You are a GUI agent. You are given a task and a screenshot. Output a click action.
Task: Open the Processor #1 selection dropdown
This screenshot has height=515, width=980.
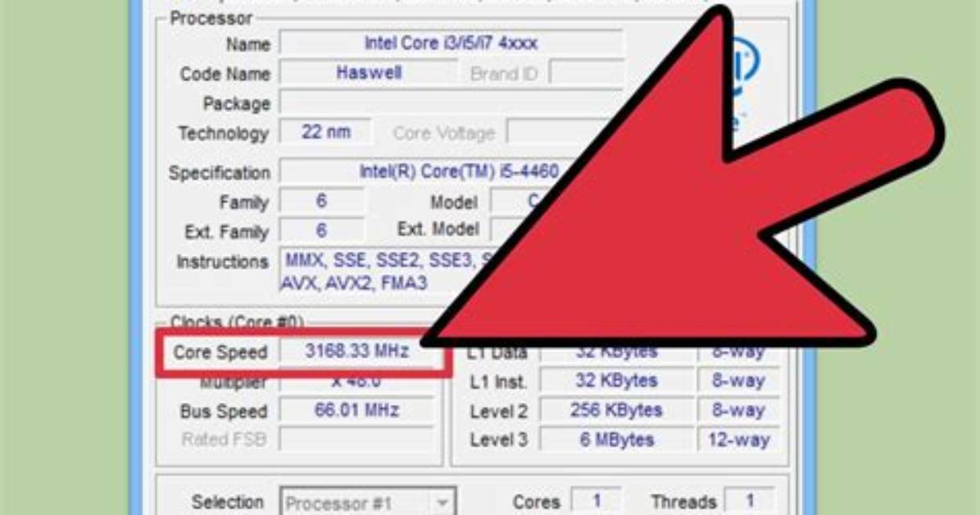click(x=368, y=503)
